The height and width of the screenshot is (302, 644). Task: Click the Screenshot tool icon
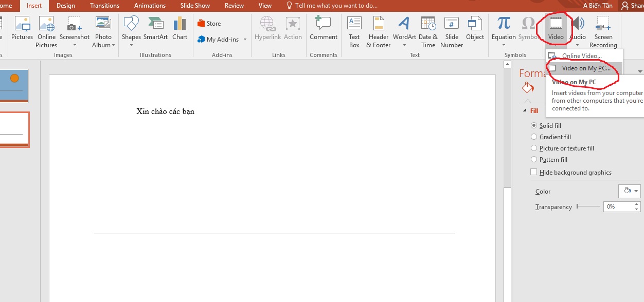(x=75, y=24)
